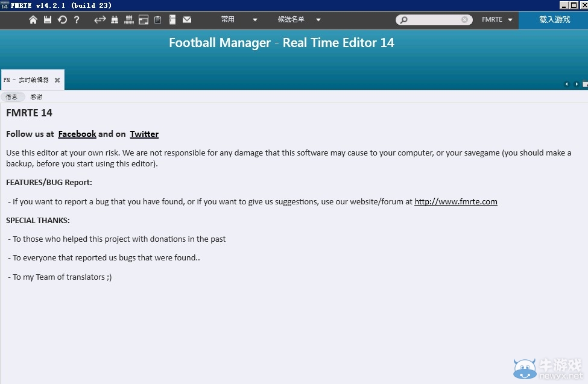Follow the http://www.fmrte.com link
This screenshot has height=384, width=588.
tap(456, 202)
